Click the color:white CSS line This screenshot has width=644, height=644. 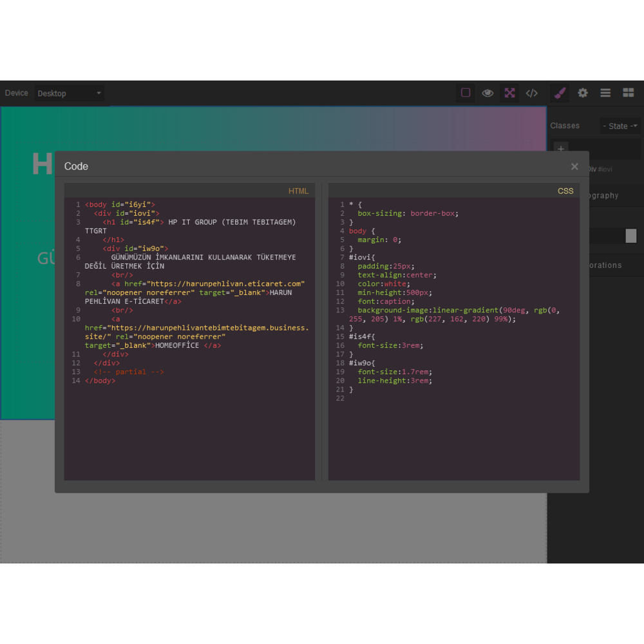click(384, 284)
